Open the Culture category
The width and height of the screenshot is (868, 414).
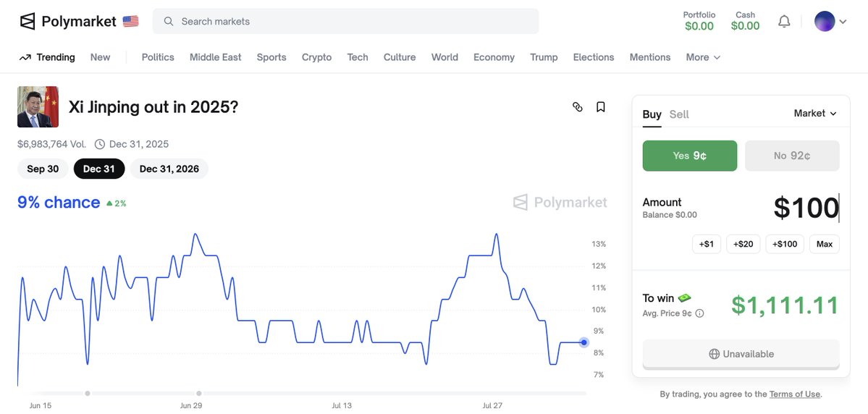point(400,58)
